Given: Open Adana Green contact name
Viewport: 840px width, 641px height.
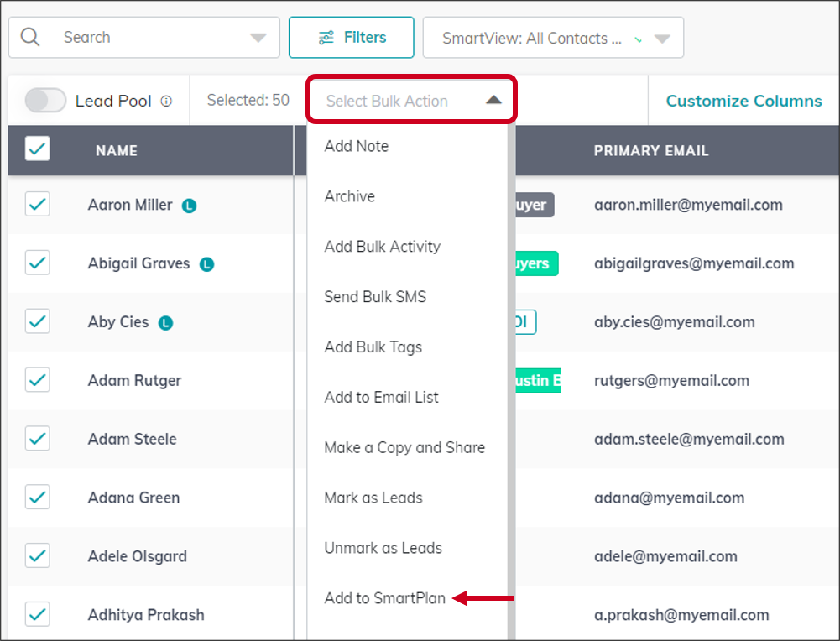Looking at the screenshot, I should (133, 498).
